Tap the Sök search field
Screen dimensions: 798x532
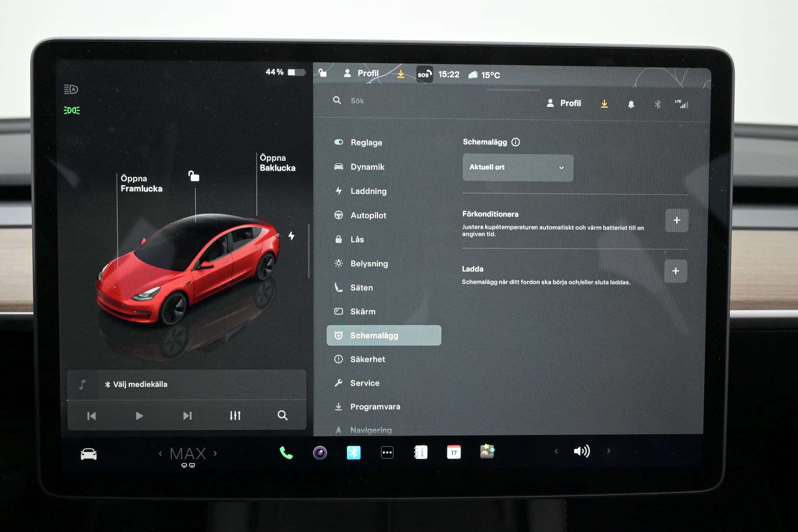357,101
